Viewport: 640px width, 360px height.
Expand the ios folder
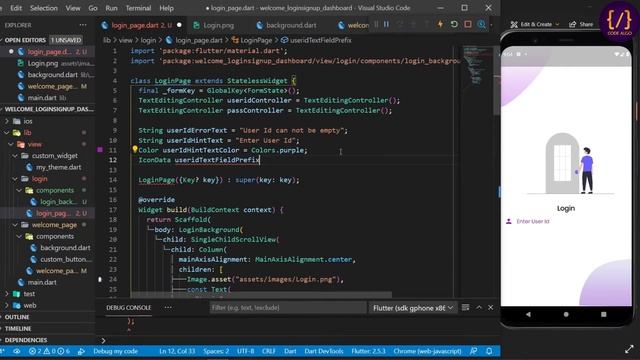7,121
